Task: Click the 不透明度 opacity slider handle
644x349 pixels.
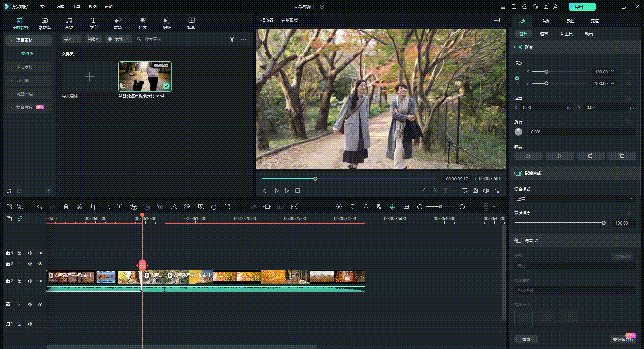Action: pyautogui.click(x=604, y=223)
